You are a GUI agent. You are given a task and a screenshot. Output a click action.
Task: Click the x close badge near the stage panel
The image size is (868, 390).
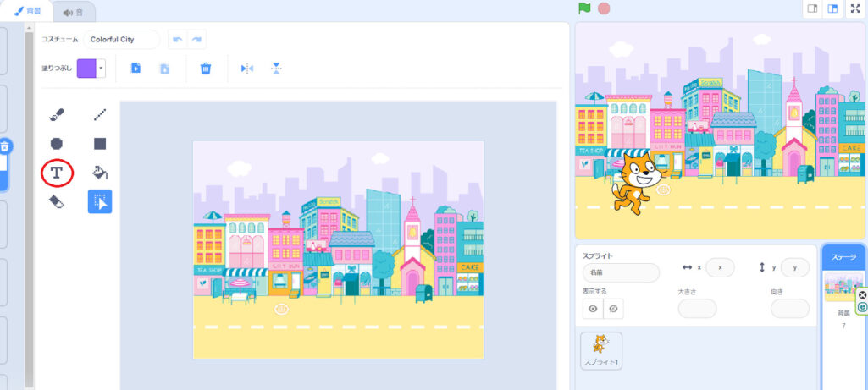[862, 295]
